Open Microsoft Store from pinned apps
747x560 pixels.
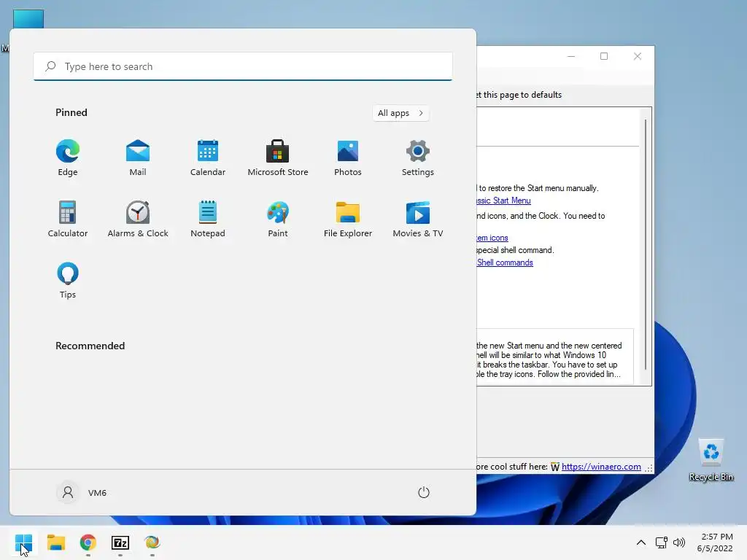(278, 157)
